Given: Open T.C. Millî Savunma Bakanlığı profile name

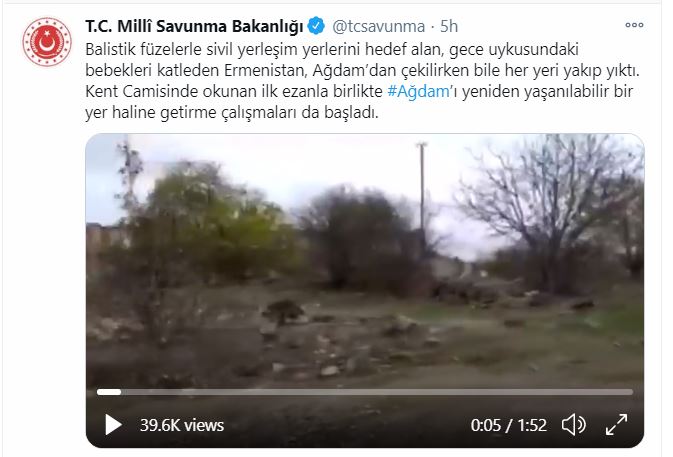Looking at the screenshot, I should pos(194,26).
